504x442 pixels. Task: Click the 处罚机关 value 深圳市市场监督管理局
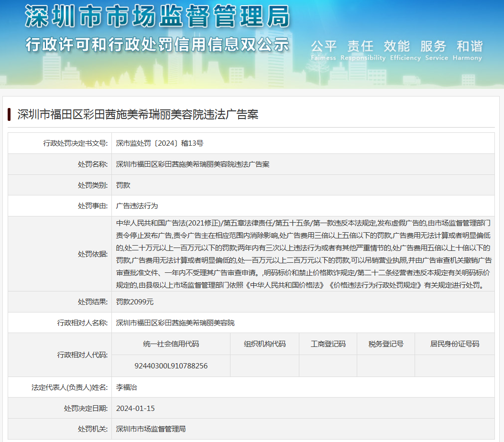tap(151, 429)
